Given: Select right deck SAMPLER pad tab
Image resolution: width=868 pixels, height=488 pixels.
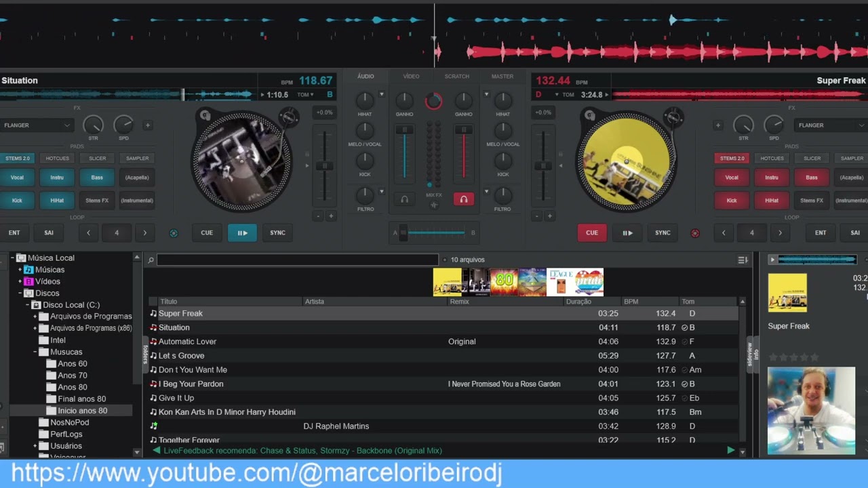Looking at the screenshot, I should click(x=852, y=159).
